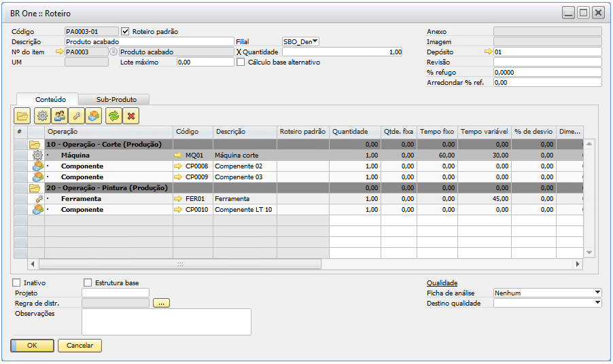Click the Revisão input field
Screen dimensions: 613x364
pos(547,62)
